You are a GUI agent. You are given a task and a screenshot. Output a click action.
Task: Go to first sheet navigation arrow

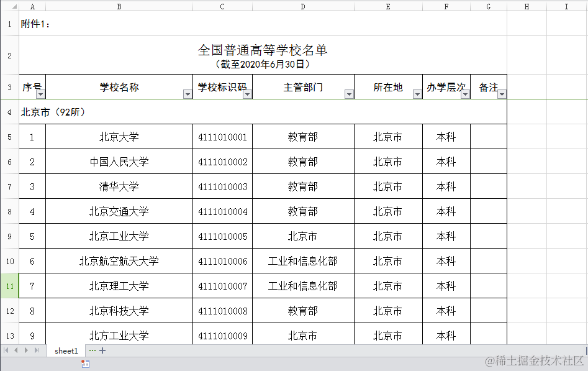tap(6, 350)
